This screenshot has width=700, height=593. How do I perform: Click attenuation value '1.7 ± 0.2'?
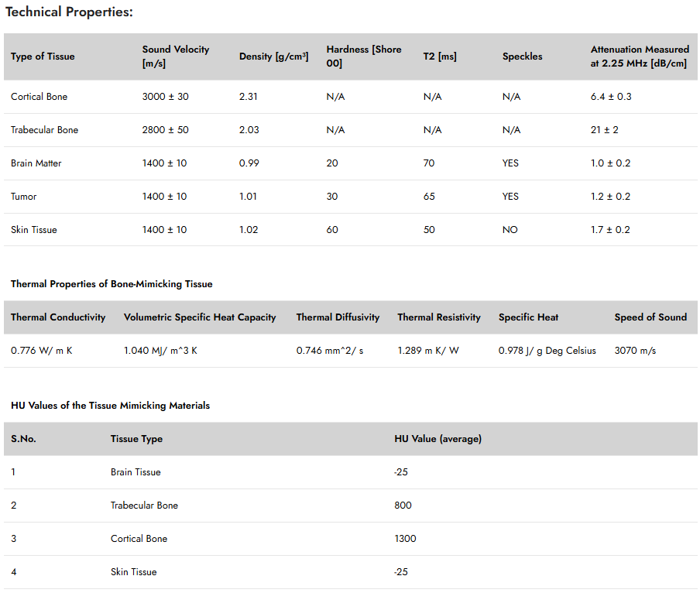610,230
